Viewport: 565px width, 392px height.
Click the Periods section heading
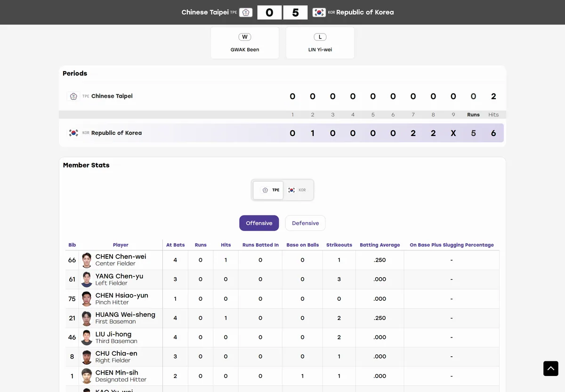click(75, 73)
